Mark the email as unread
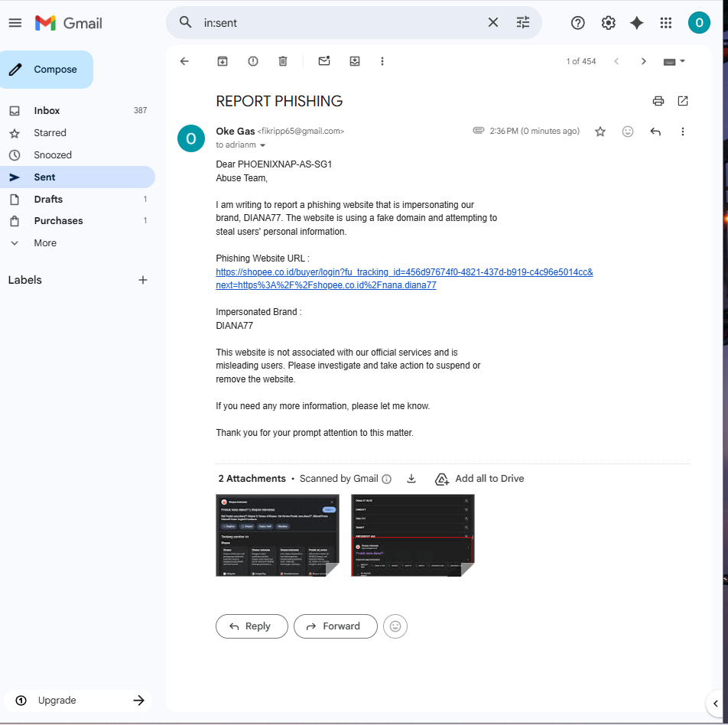This screenshot has height=725, width=728. tap(324, 61)
